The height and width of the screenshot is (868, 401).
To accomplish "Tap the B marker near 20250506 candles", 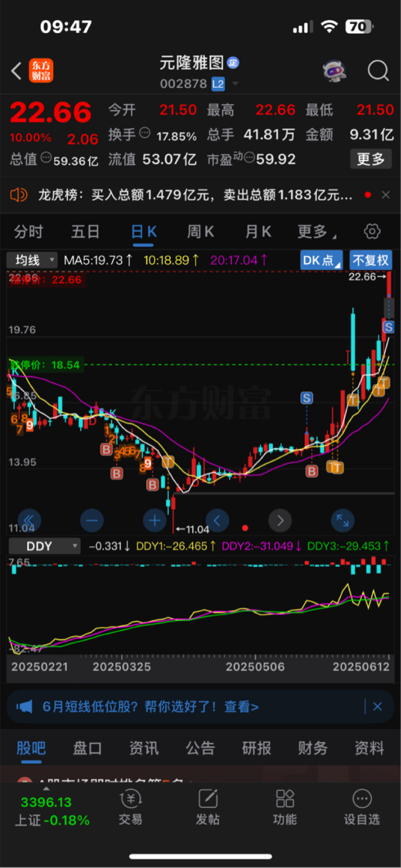I will 312,471.
